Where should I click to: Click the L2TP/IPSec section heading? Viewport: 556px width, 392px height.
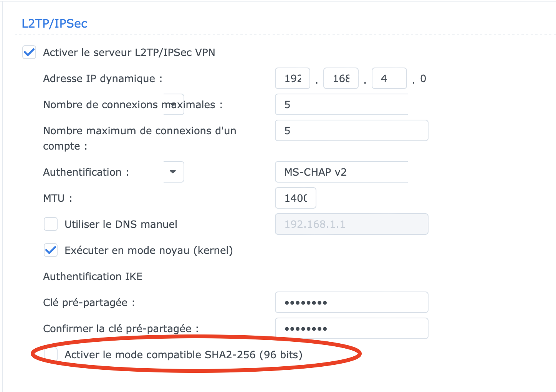(55, 23)
